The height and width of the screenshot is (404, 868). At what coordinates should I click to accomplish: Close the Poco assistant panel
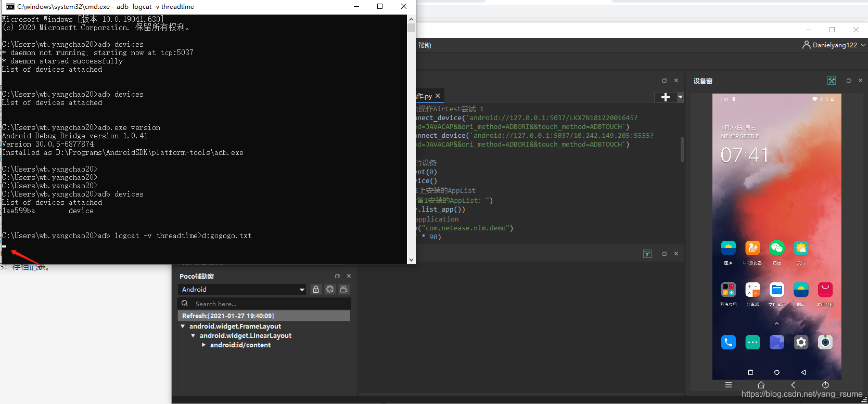click(x=349, y=276)
